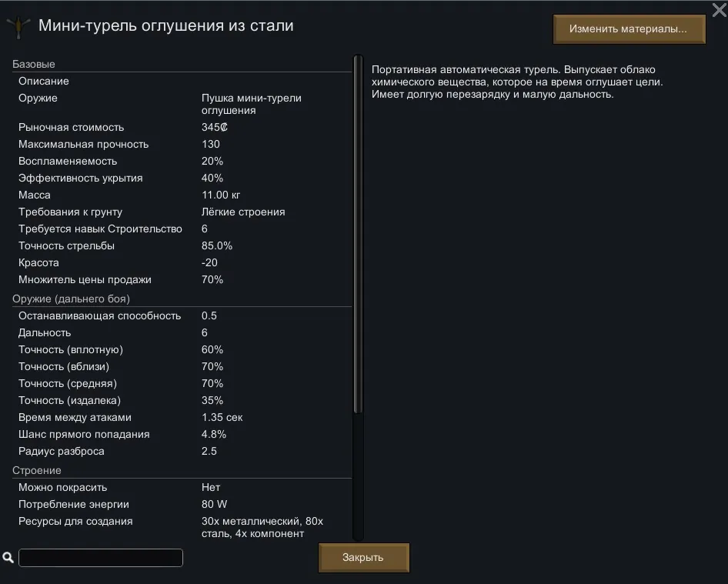Select the "Красота" stat row

point(182,262)
